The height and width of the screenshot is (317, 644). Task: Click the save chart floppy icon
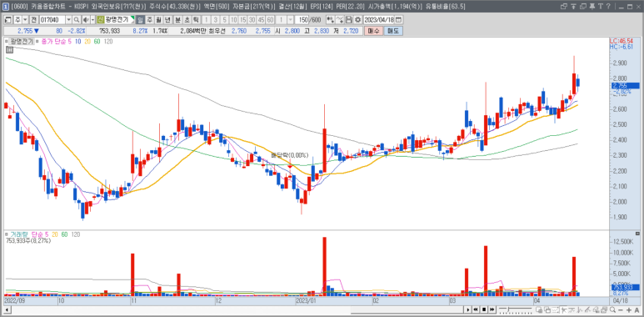pyautogui.click(x=349, y=20)
